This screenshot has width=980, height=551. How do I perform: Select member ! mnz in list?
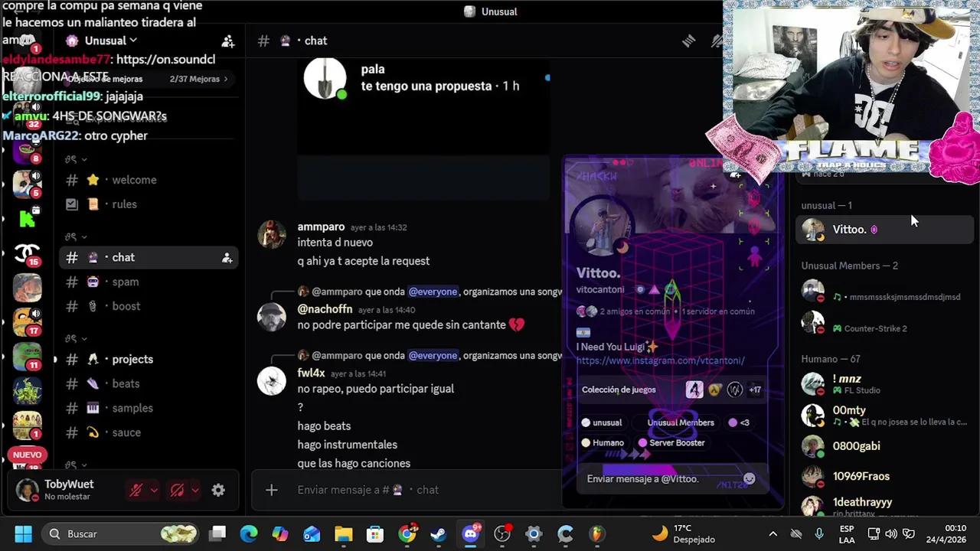[884, 384]
